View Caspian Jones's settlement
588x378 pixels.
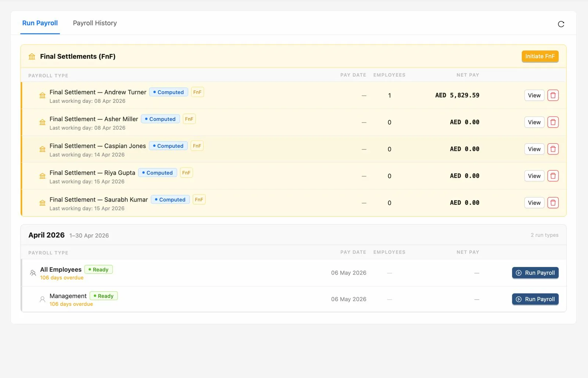pyautogui.click(x=534, y=149)
